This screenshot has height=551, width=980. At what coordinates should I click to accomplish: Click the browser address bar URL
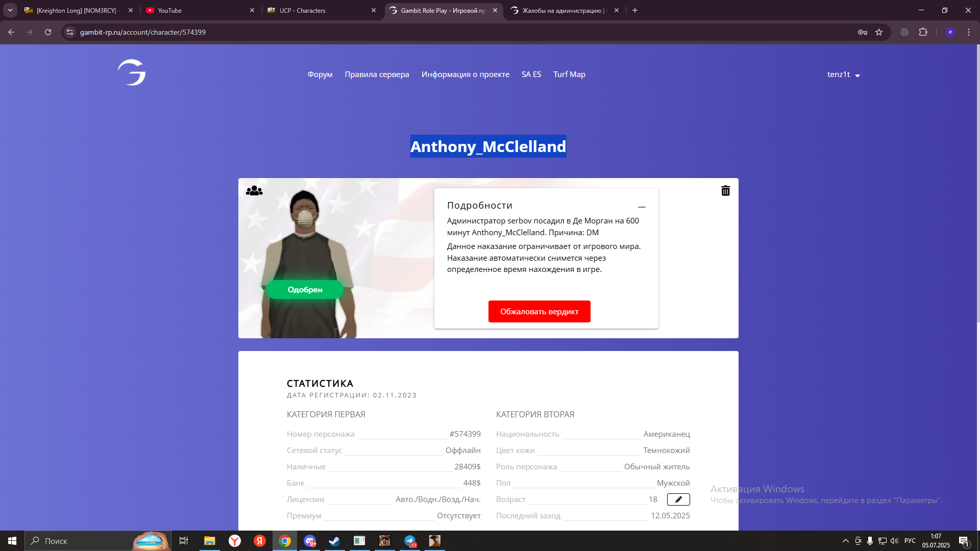coord(143,32)
